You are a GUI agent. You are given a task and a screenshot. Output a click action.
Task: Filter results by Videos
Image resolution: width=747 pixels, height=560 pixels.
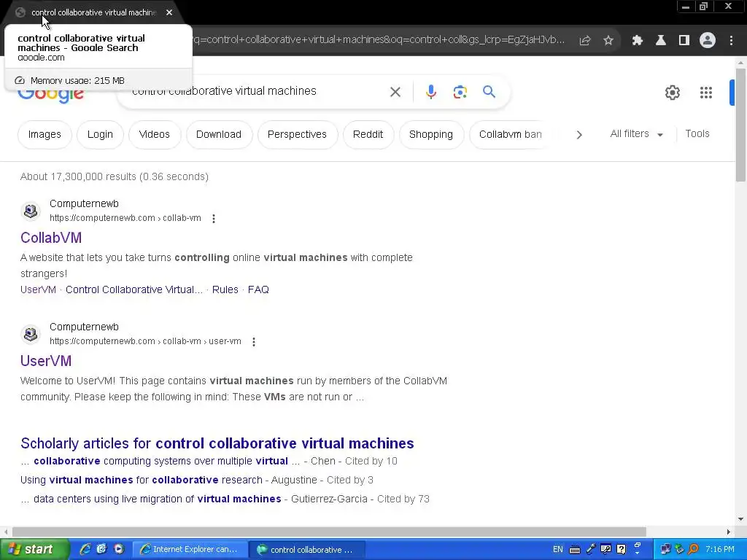[x=155, y=135]
